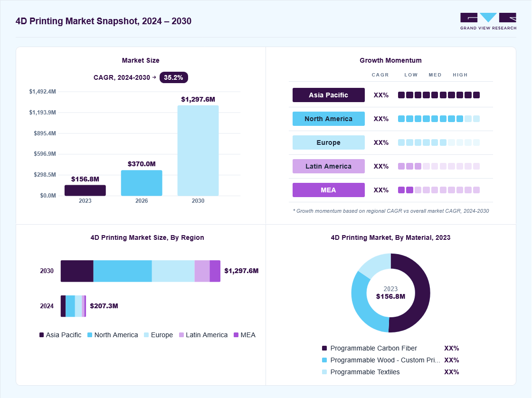Screen dimensions: 532x398
Task: Click the dashboard title 4D Printing Market Snapshot
Action: tap(104, 21)
